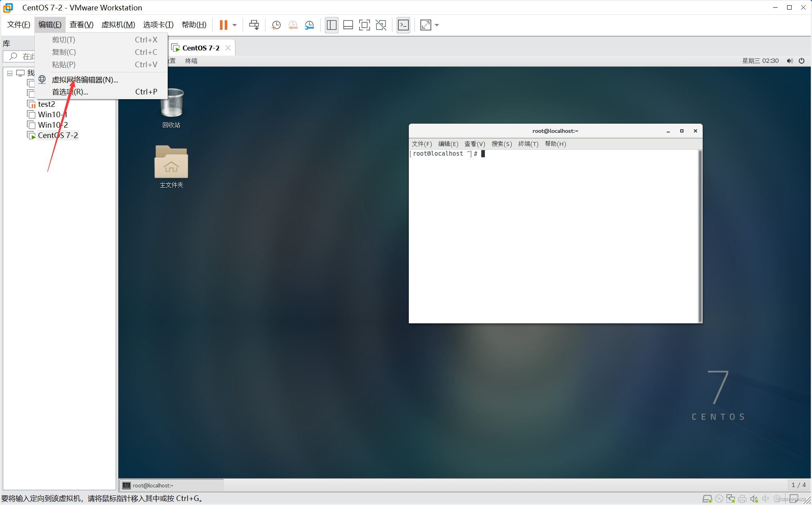The height and width of the screenshot is (505, 812).
Task: Open the console view icon
Action: pos(403,25)
